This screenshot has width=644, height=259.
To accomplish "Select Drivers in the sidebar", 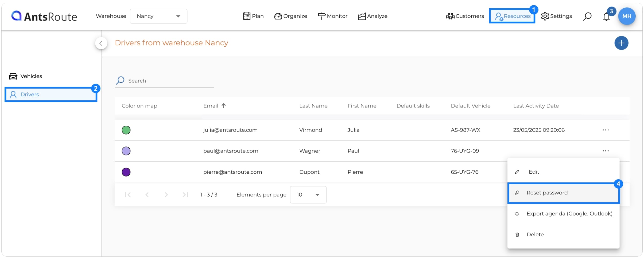I will click(x=51, y=94).
